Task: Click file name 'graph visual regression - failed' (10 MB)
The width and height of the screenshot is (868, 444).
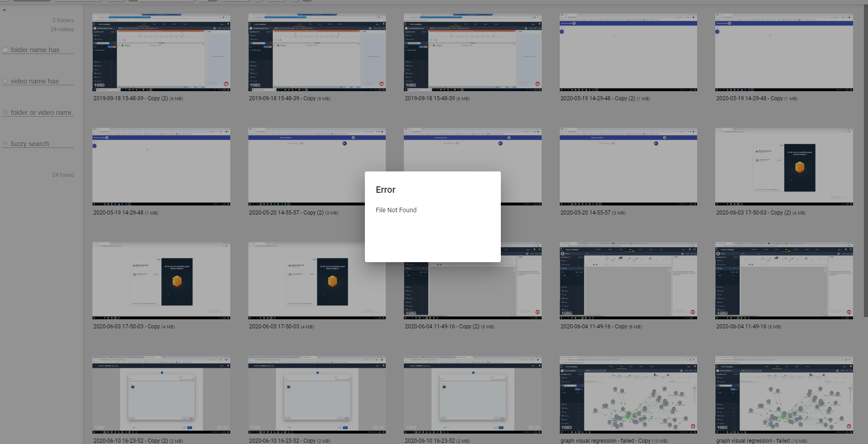Action: point(753,441)
